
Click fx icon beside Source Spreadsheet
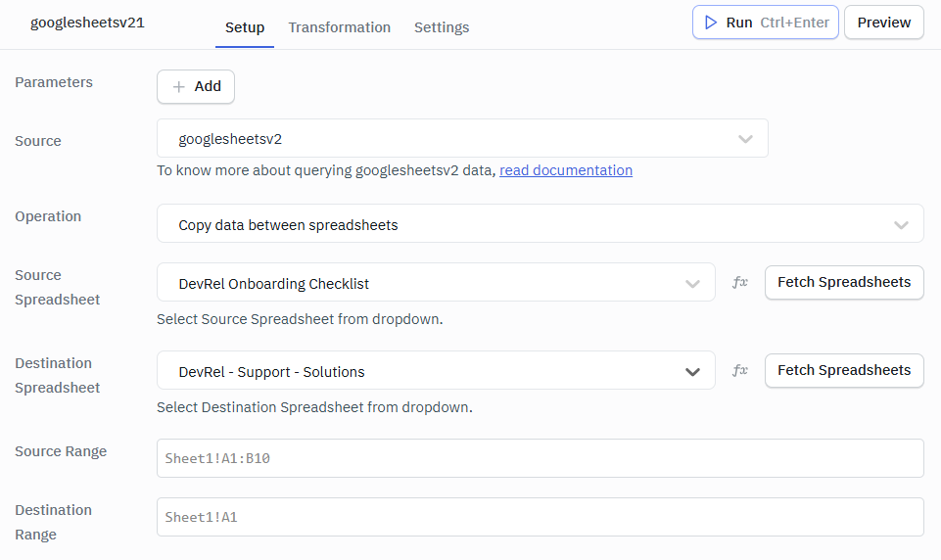(740, 282)
